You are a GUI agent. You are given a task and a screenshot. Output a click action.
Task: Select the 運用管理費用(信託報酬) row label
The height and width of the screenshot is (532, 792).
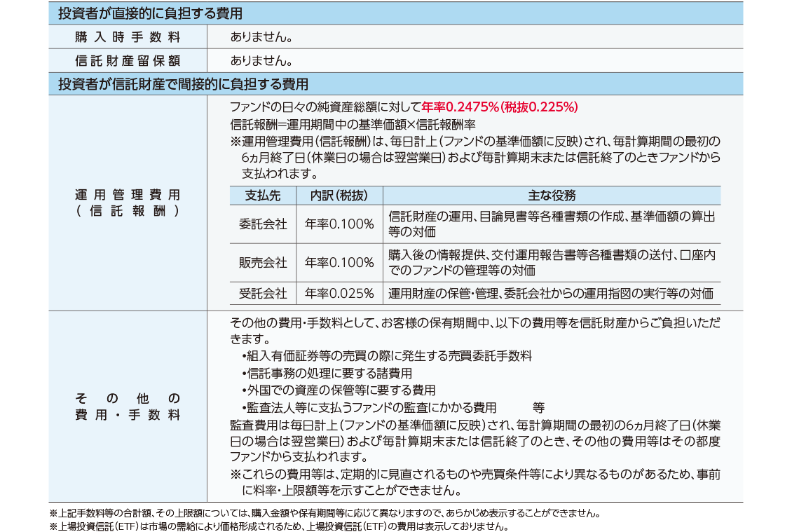(128, 203)
